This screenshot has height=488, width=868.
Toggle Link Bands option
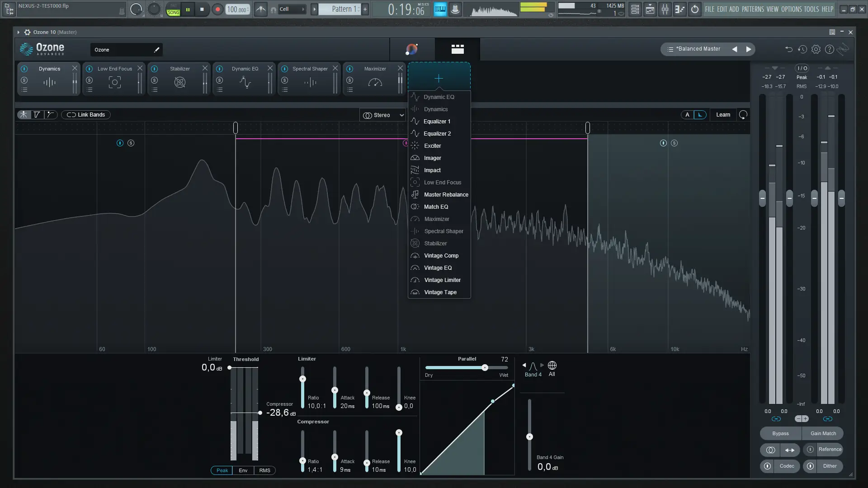point(86,115)
